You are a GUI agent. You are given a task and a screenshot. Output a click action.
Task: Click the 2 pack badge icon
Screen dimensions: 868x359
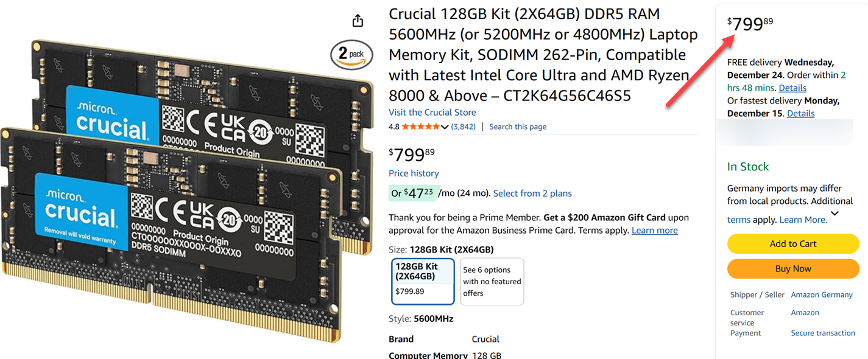(x=351, y=55)
